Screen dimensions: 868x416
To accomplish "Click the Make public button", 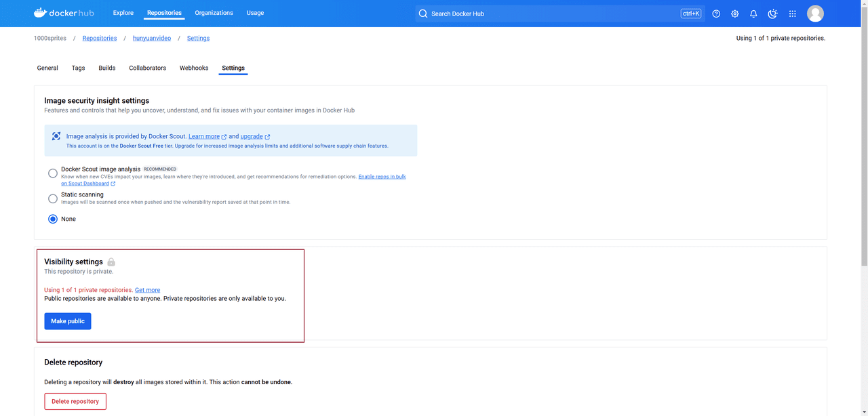I will click(68, 321).
